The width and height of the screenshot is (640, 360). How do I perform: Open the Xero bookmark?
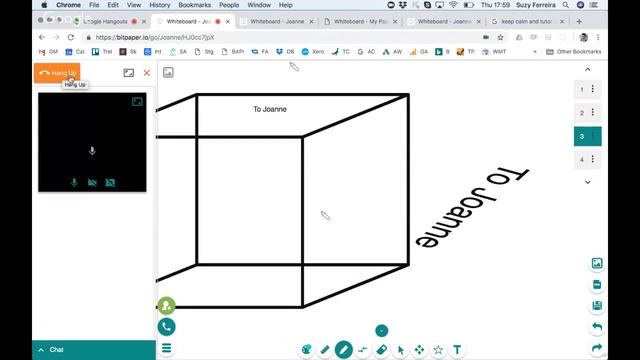pos(313,52)
